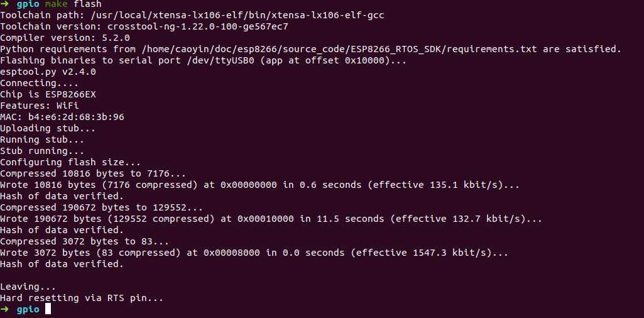Viewport: 644px width, 318px height.
Task: Click the "Hard resetting via RTS pin..." line
Action: click(82, 298)
